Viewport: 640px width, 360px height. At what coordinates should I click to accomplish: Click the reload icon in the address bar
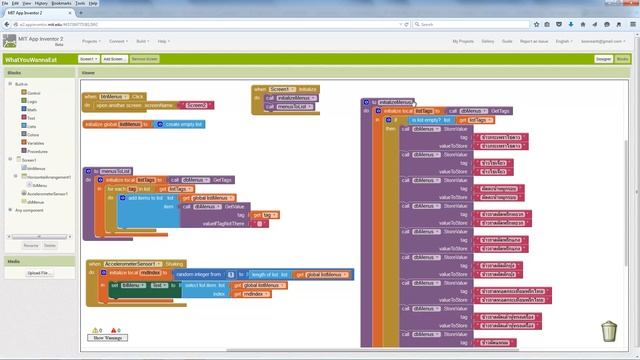[406, 24]
